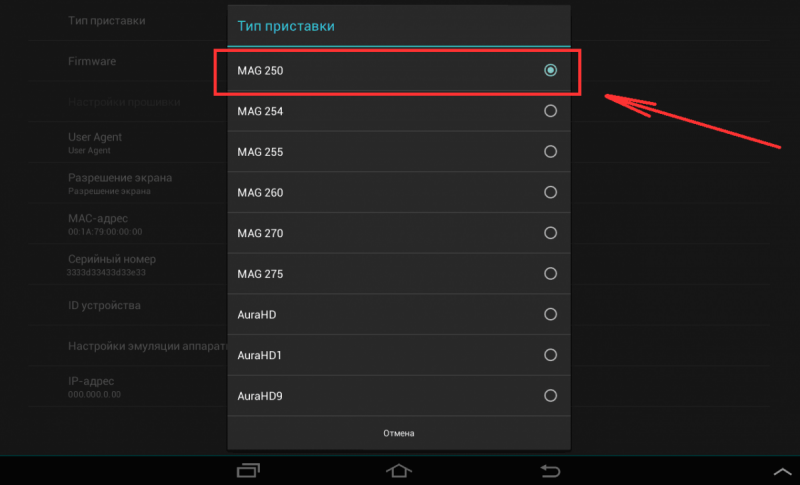Tap the Android back arrow icon
The width and height of the screenshot is (800, 485).
pyautogui.click(x=550, y=470)
